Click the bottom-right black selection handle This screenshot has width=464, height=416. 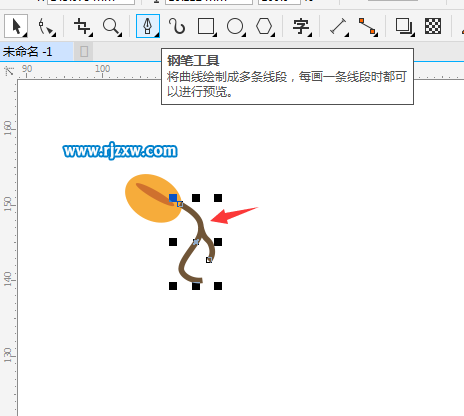point(218,286)
